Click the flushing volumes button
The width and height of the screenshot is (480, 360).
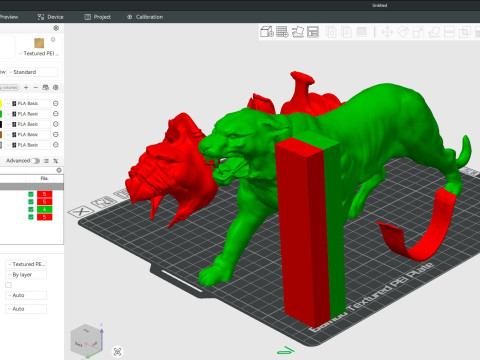click(x=9, y=87)
